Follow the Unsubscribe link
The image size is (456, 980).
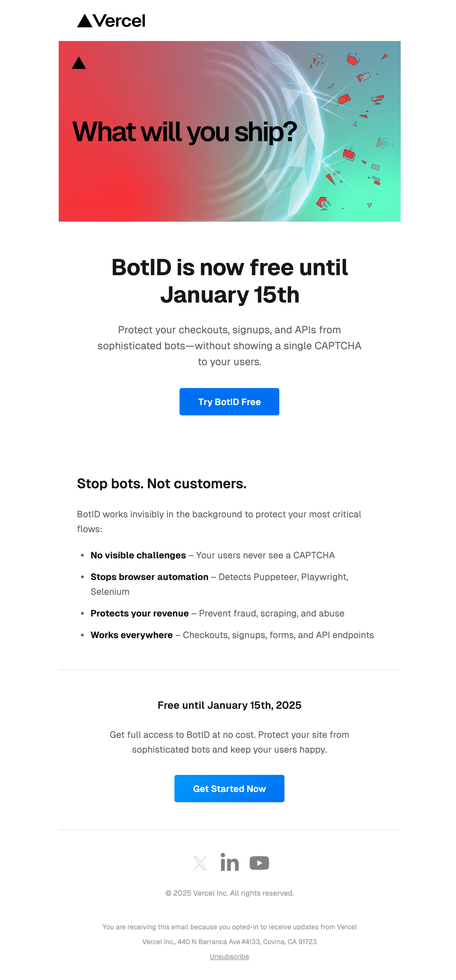[229, 956]
